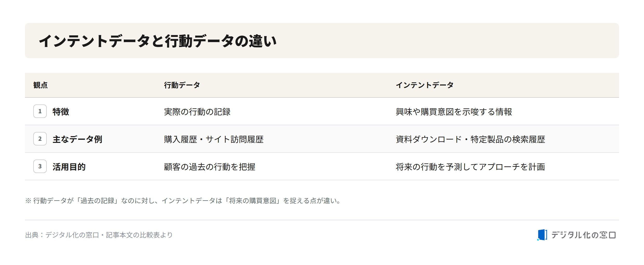Click the number 2 badge icon

40,139
